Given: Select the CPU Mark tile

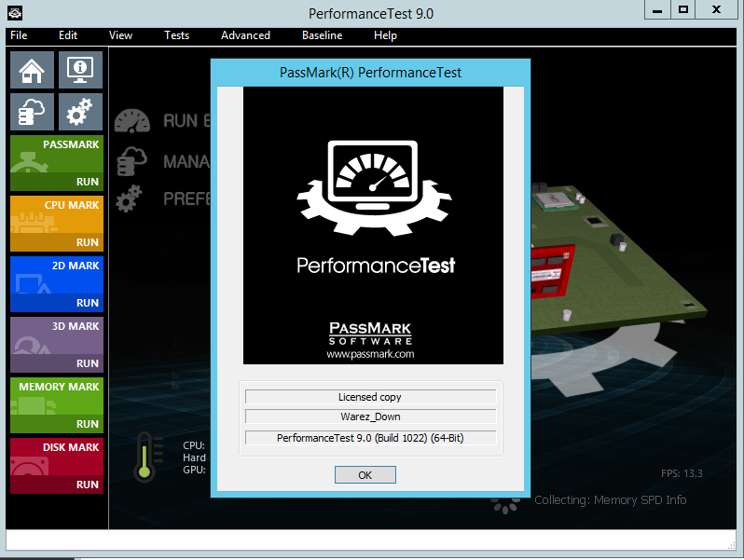Looking at the screenshot, I should coord(57,215).
